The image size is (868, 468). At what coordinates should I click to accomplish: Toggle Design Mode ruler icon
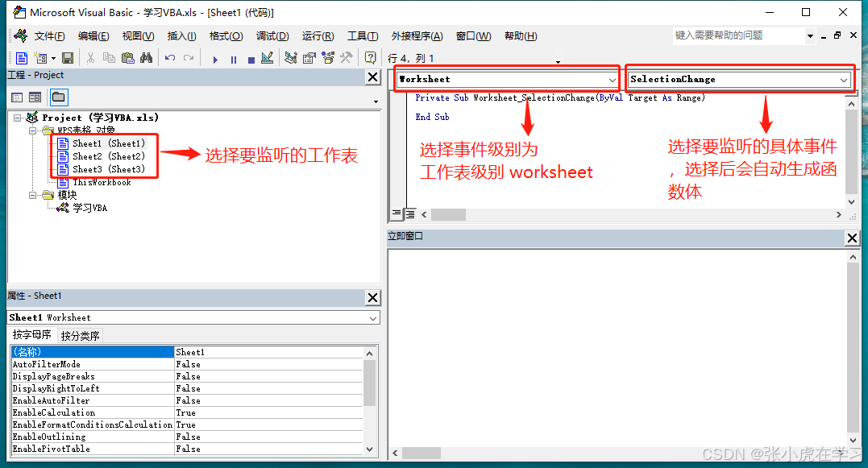(x=268, y=58)
